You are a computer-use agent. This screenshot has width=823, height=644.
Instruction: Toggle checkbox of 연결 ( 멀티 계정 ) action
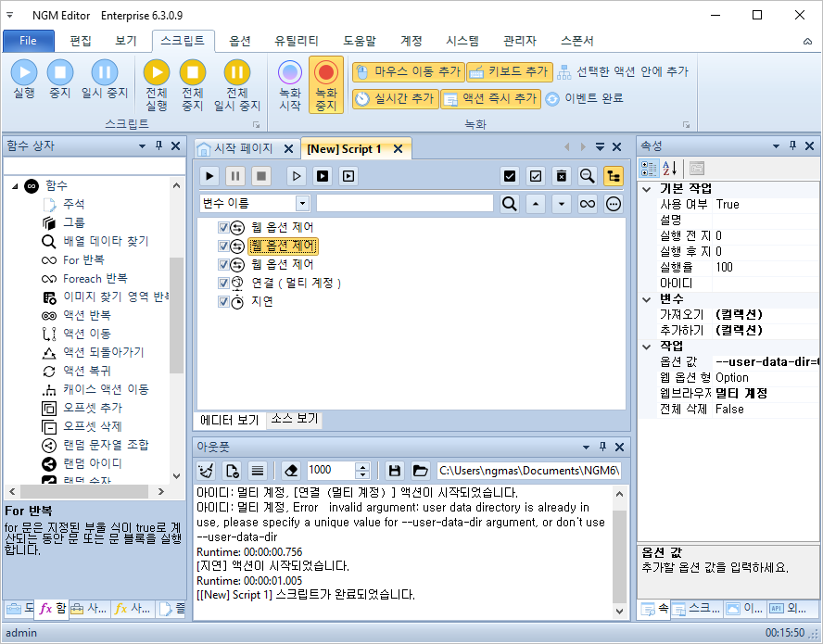[x=223, y=283]
